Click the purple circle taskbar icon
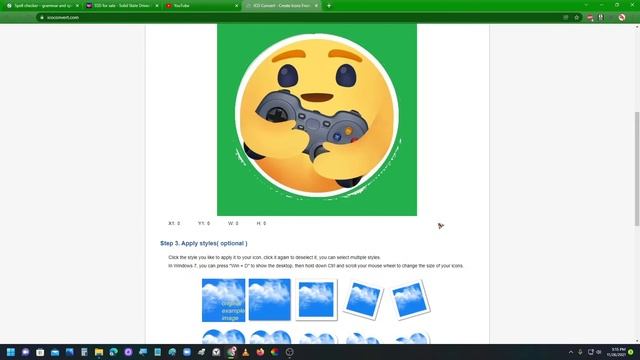 click(128, 352)
